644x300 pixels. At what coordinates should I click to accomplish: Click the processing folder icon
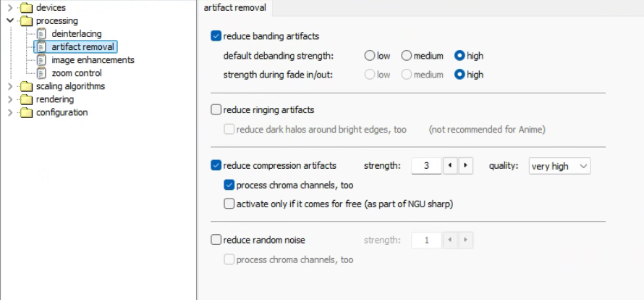[27, 21]
